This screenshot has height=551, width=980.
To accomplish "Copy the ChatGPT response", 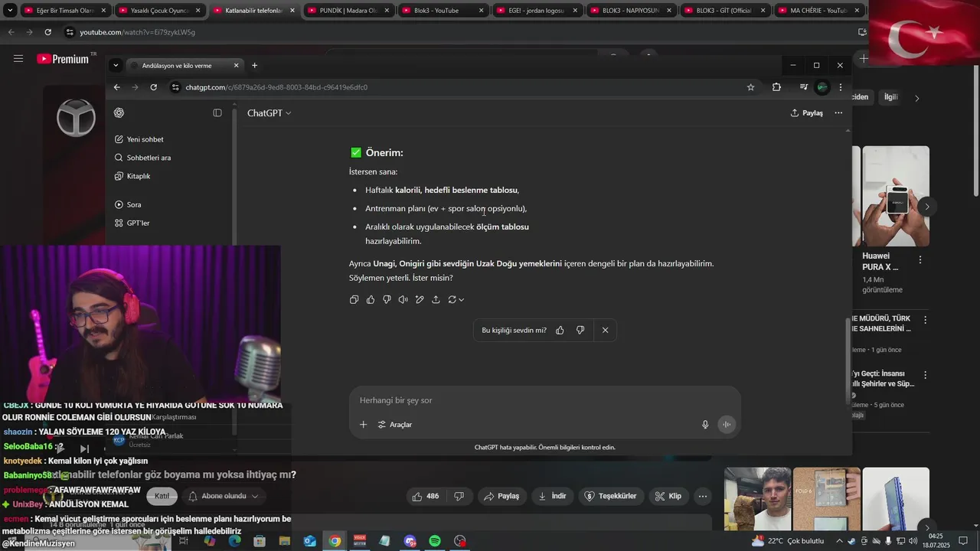I will point(354,299).
